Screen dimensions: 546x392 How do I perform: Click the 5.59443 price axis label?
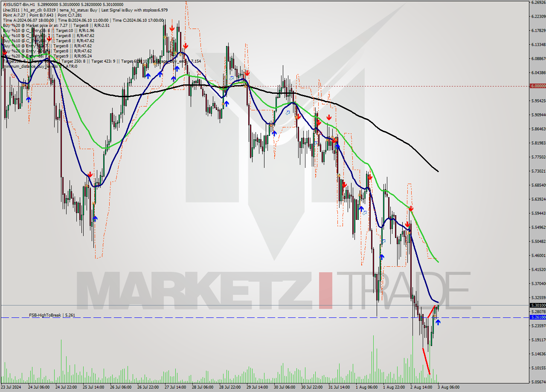click(x=539, y=213)
